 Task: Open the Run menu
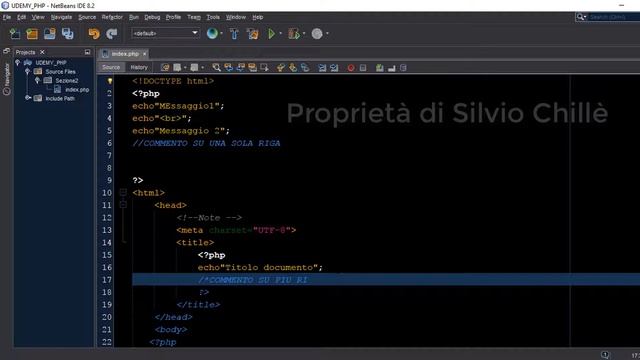tap(134, 17)
